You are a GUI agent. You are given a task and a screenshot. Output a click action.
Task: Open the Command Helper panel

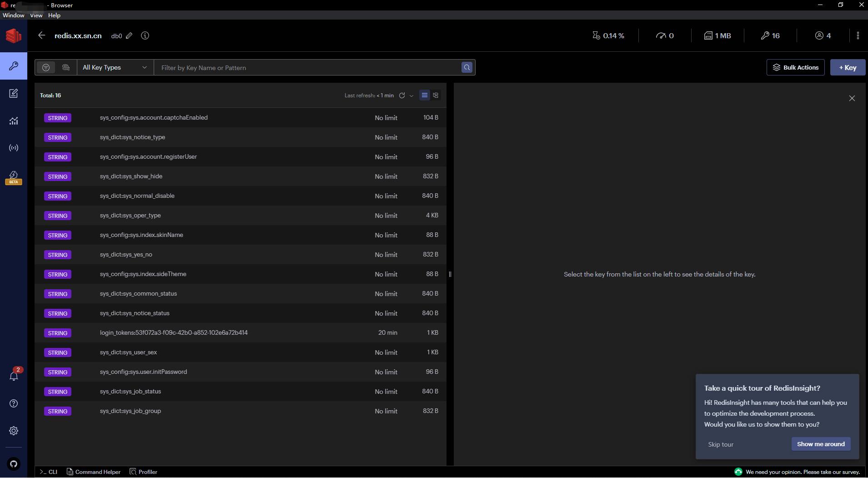(94, 472)
